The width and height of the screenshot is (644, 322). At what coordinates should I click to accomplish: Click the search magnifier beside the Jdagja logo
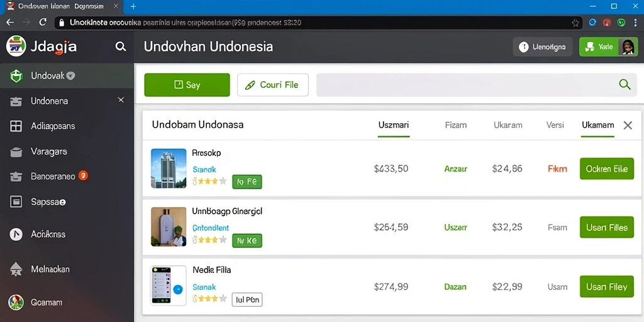point(120,47)
